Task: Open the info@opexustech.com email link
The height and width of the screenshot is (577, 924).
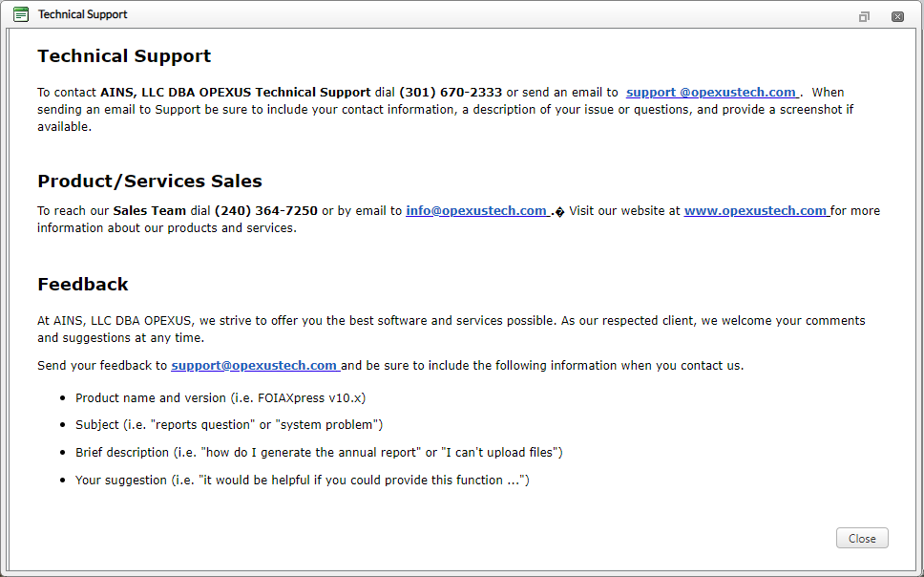Action: point(478,210)
